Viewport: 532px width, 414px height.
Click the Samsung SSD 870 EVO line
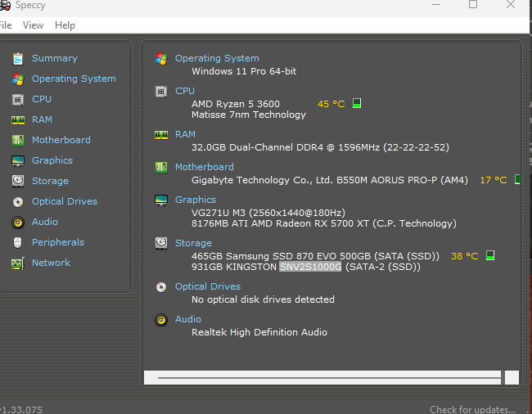tap(316, 256)
